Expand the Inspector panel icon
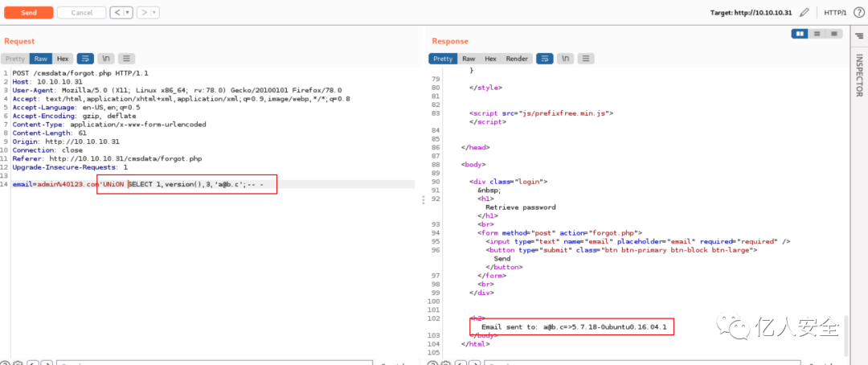The width and height of the screenshot is (868, 365). tap(859, 36)
